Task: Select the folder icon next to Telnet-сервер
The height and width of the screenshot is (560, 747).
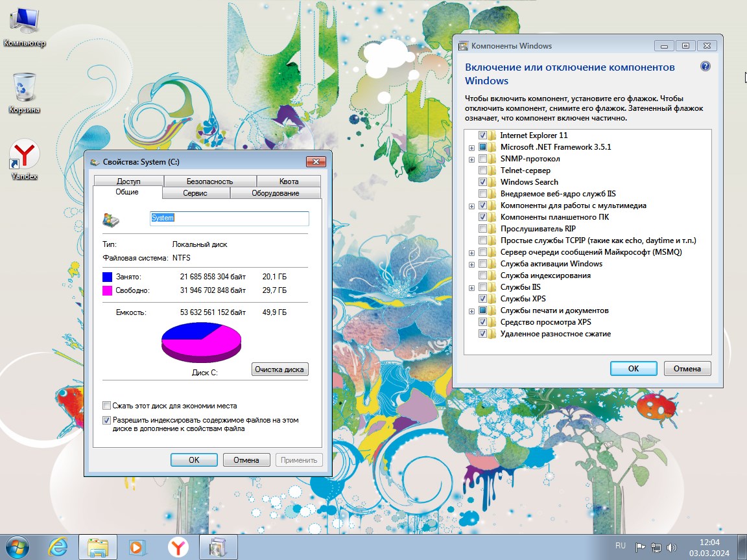Action: 492,170
